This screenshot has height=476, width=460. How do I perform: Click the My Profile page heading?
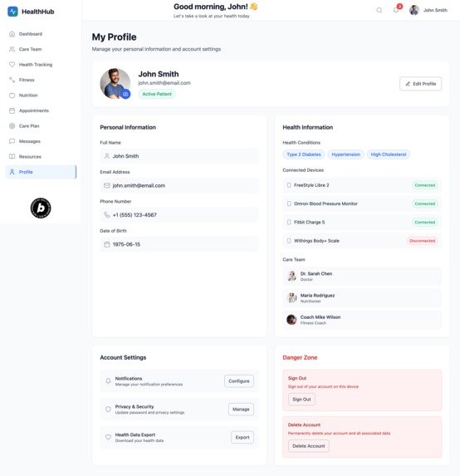tap(114, 37)
